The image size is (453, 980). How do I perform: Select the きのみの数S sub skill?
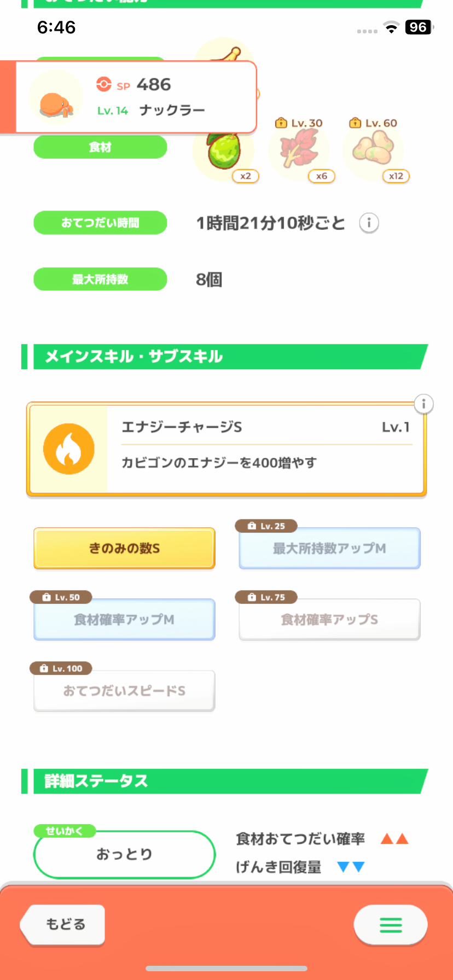124,548
